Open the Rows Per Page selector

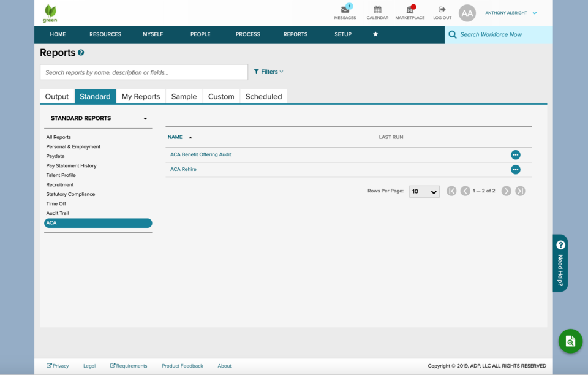(424, 192)
